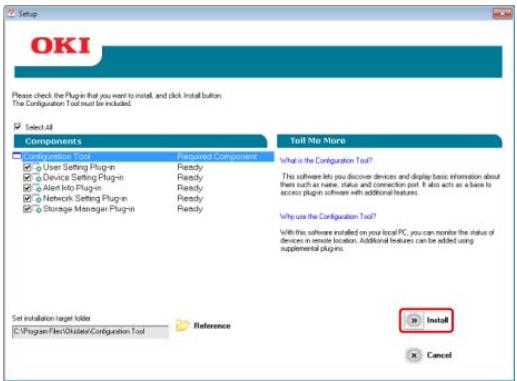The width and height of the screenshot is (517, 381).
Task: Click the Storage Manager Plug-in icon
Action: 37,209
